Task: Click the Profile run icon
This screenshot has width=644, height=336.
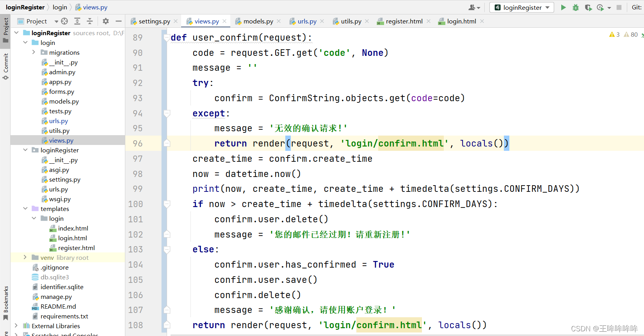Action: click(601, 7)
